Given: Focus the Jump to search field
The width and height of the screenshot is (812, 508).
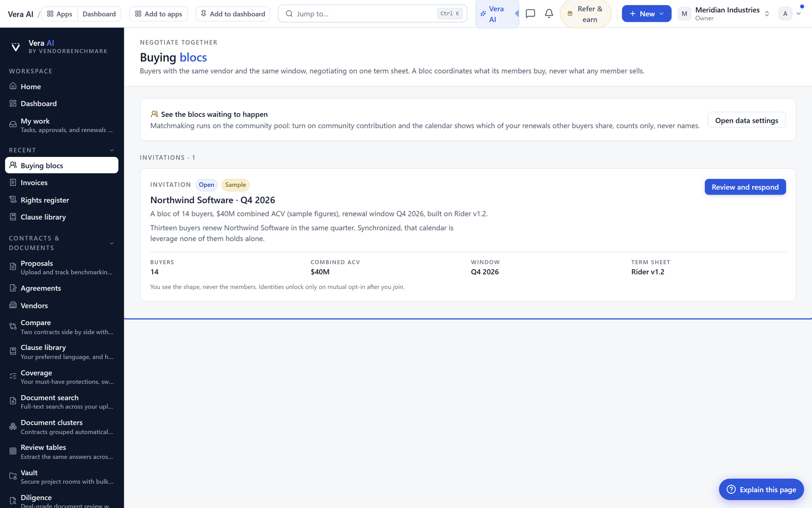Looking at the screenshot, I should pos(373,14).
